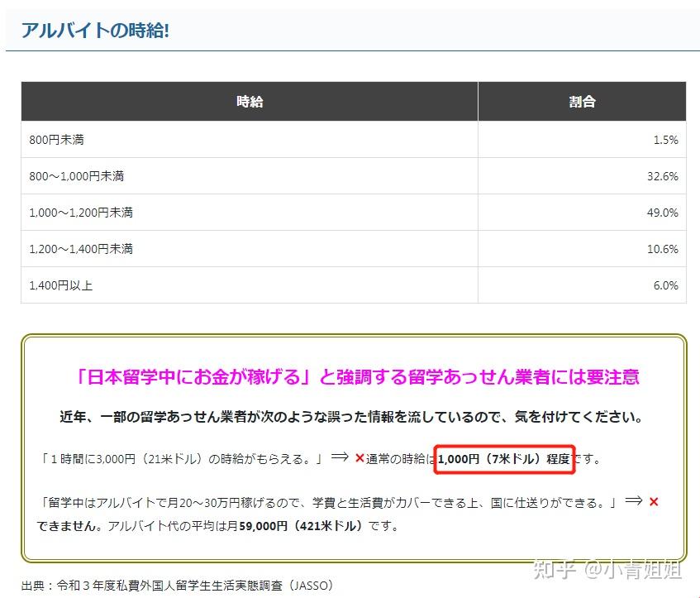Click the quote about 3,000円（21米ドル）の時給

[x=181, y=459]
